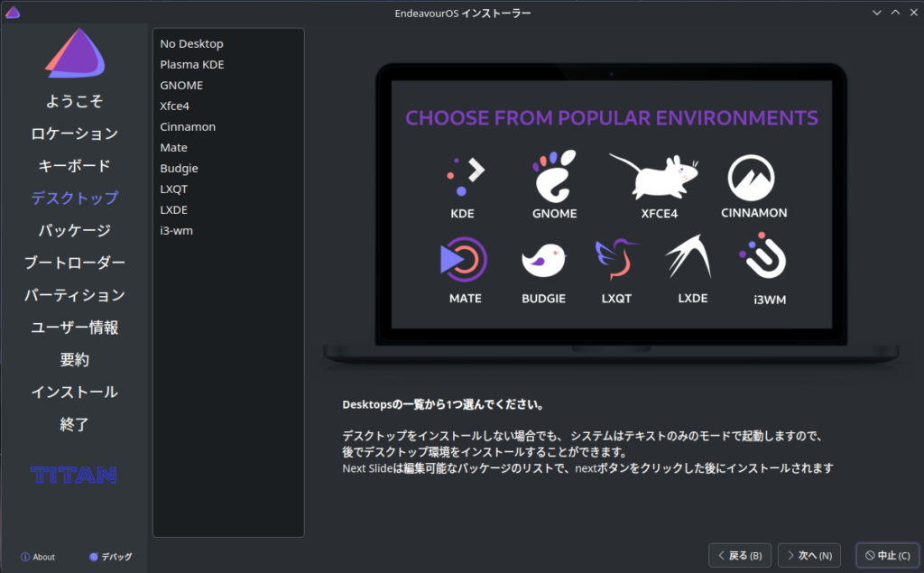Choose the No Desktop option

click(191, 43)
